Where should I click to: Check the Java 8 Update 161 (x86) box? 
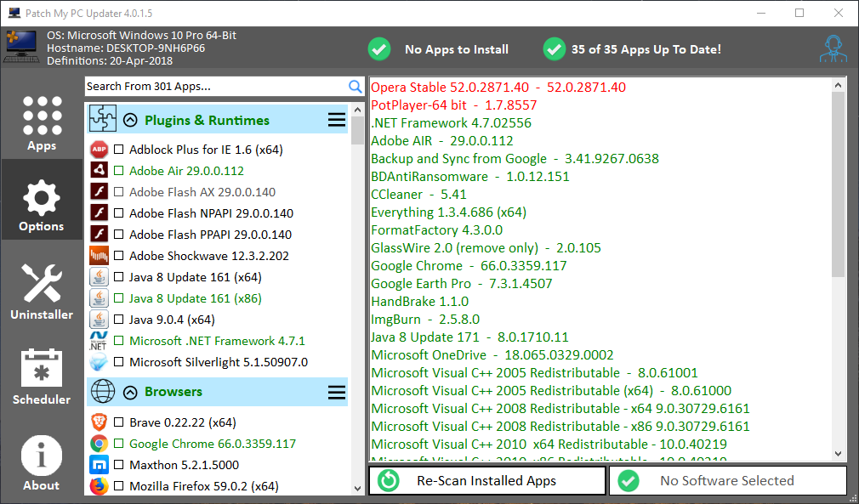(x=118, y=298)
